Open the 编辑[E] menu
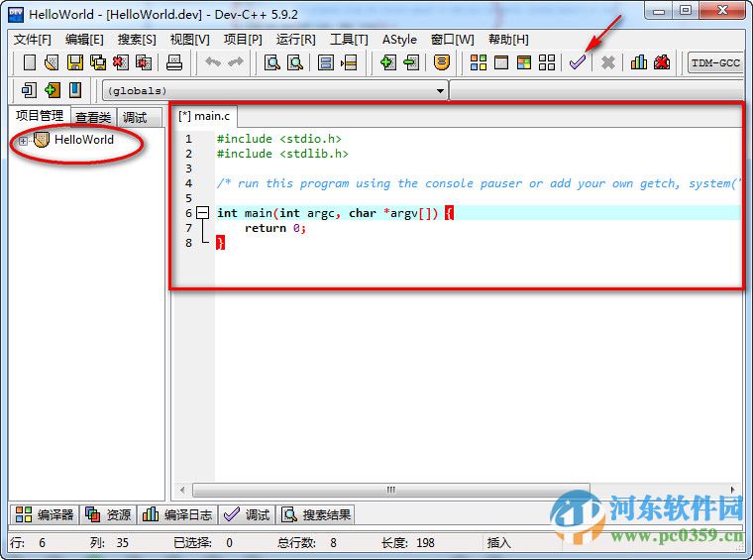 (84, 40)
